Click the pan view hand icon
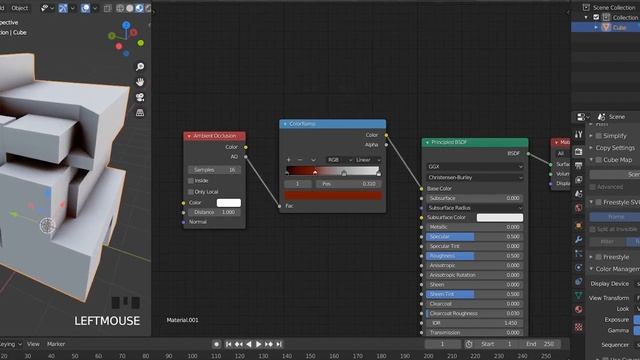640x360 pixels. point(140,82)
